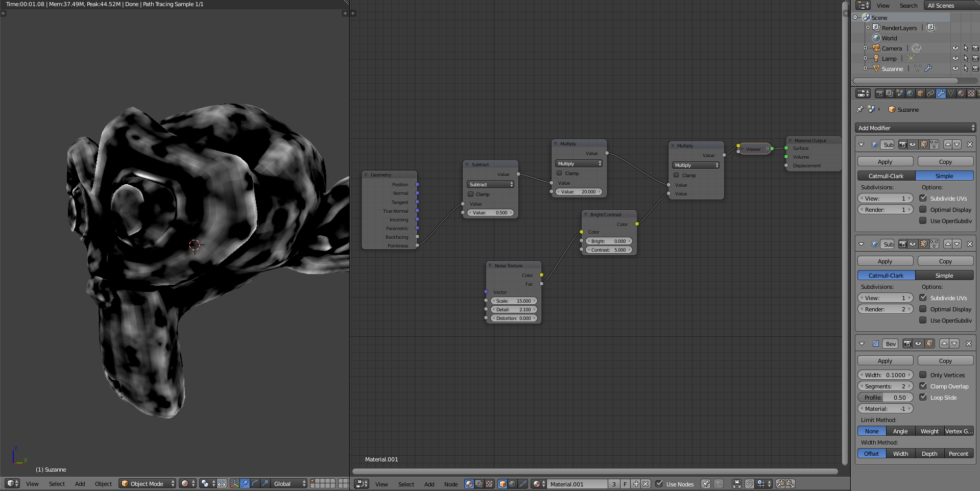The height and width of the screenshot is (491, 980).
Task: Select Simple type on second Subsurf modifier
Action: click(944, 275)
